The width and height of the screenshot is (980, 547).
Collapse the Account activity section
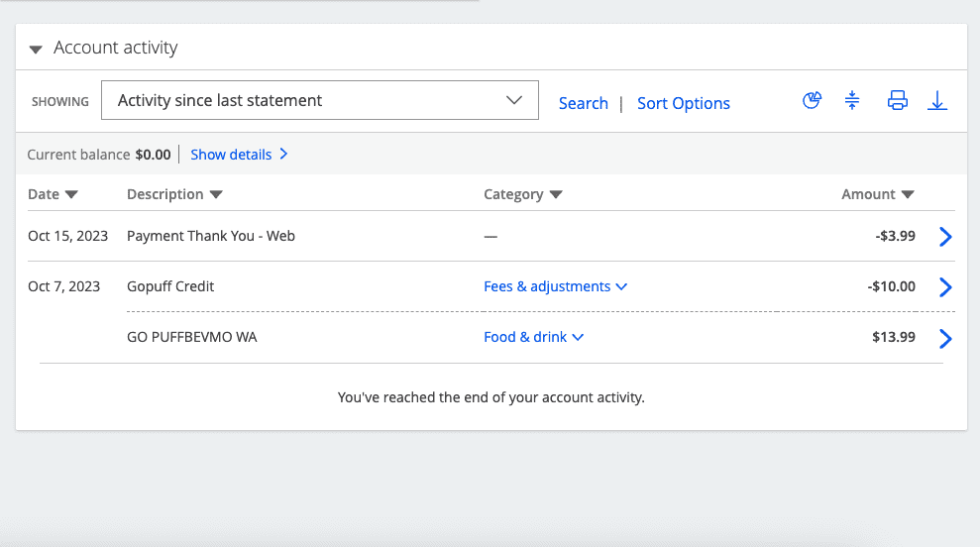click(36, 49)
